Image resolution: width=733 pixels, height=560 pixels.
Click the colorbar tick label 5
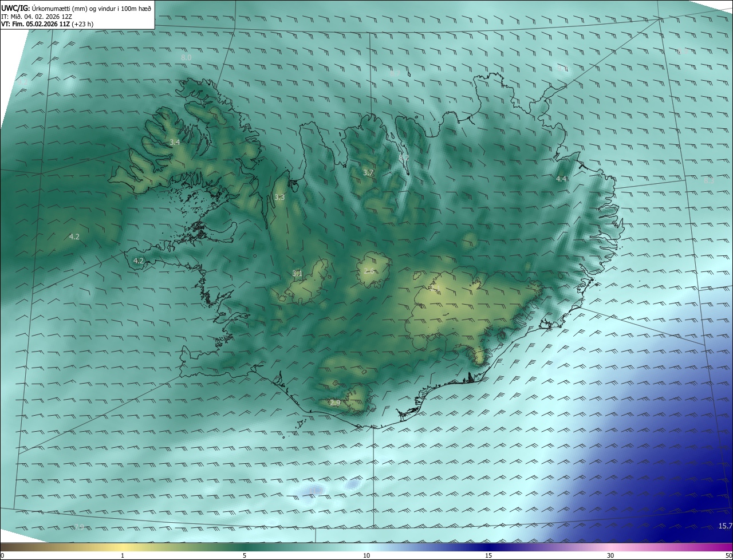pos(245,555)
